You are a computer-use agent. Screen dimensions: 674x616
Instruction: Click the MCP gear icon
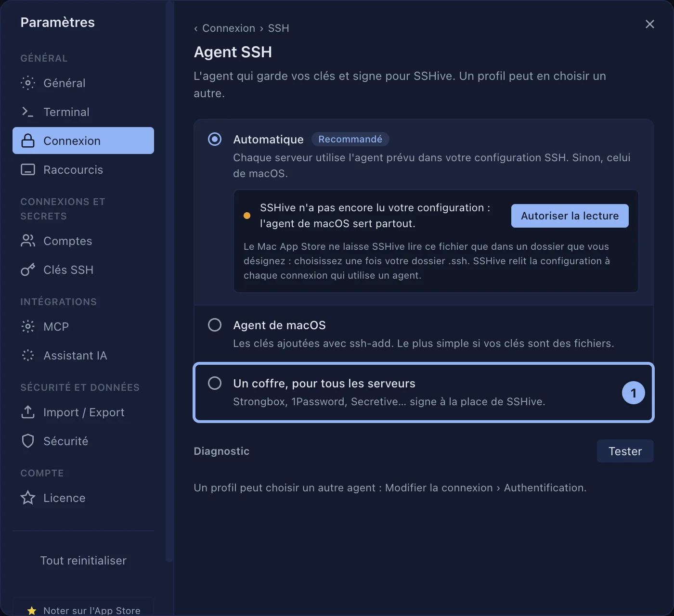28,326
